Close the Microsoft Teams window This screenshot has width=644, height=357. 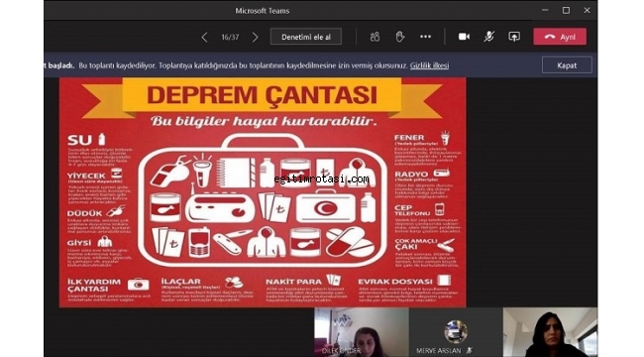coord(587,10)
